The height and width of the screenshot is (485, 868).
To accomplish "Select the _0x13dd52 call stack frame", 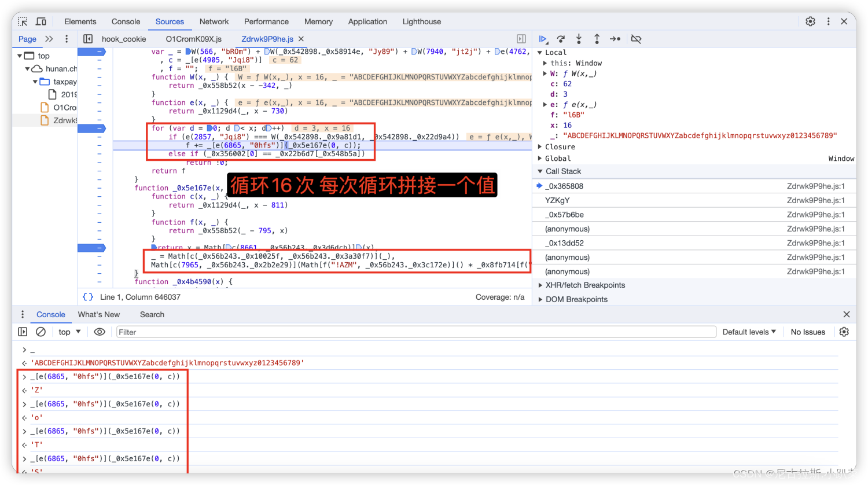I will click(x=694, y=243).
